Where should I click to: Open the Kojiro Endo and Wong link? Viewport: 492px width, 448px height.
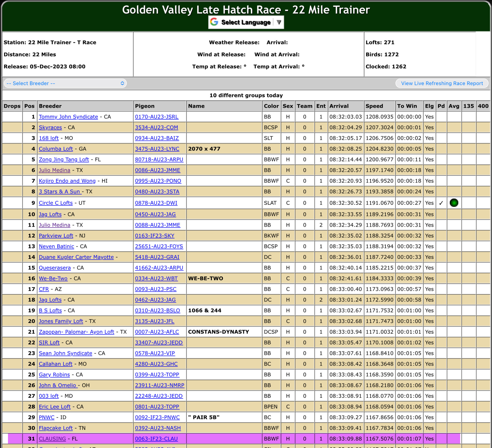tap(67, 181)
